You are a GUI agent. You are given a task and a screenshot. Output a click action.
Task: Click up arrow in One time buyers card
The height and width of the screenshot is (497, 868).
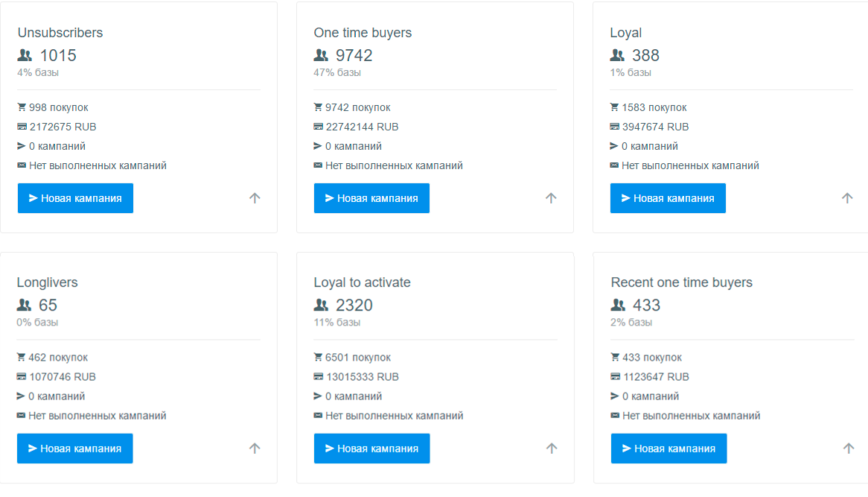551,198
